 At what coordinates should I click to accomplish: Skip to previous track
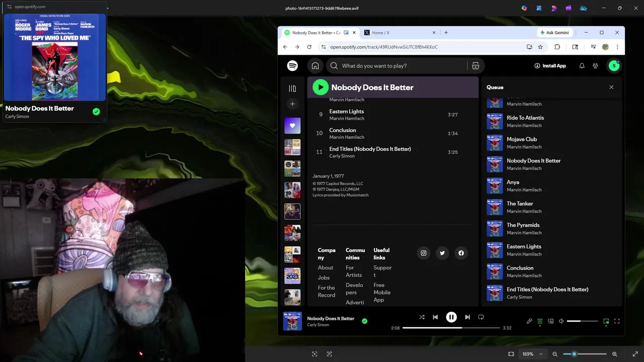tap(435, 317)
